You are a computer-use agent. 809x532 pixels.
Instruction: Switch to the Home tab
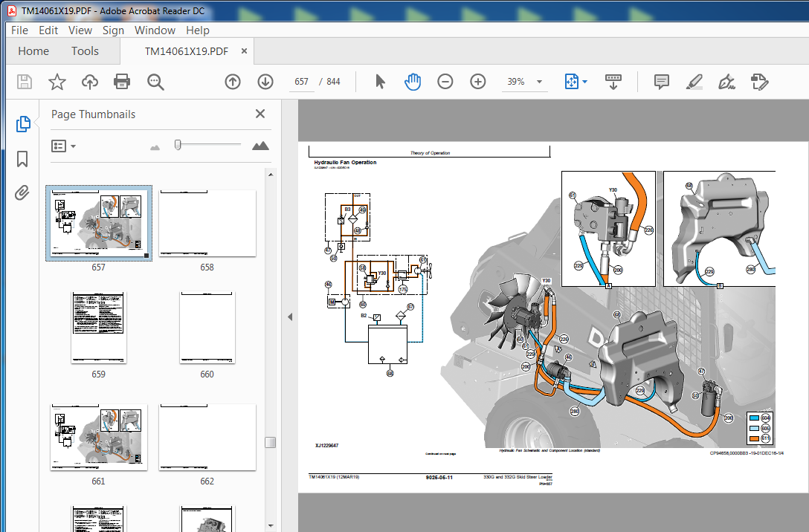33,51
